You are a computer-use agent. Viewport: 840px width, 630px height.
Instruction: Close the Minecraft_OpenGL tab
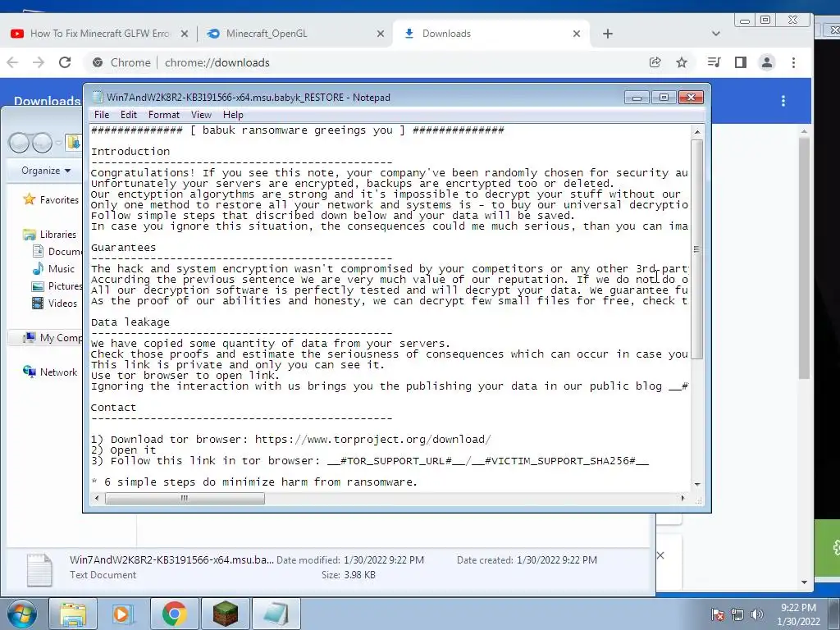click(381, 33)
